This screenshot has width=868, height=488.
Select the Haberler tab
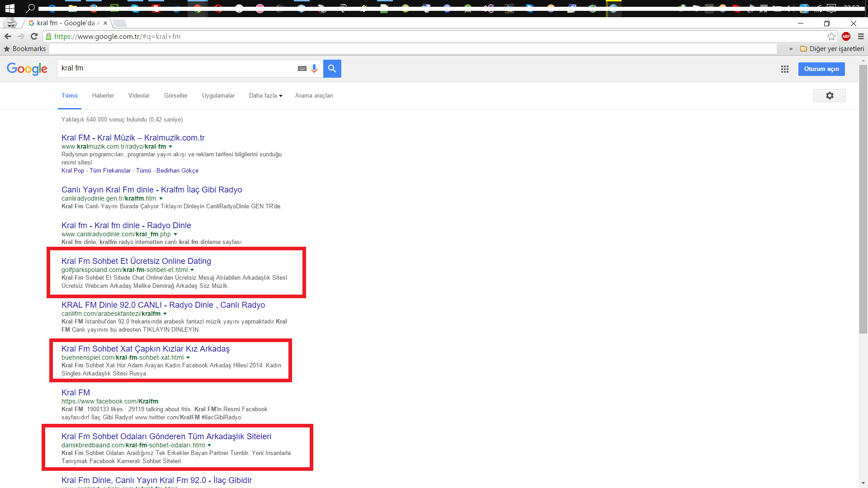103,96
